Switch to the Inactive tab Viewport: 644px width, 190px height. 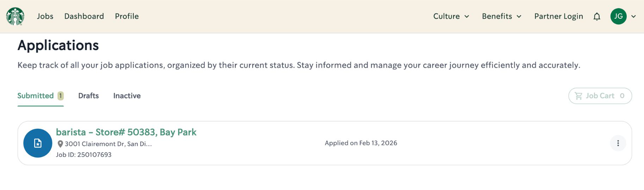click(127, 96)
